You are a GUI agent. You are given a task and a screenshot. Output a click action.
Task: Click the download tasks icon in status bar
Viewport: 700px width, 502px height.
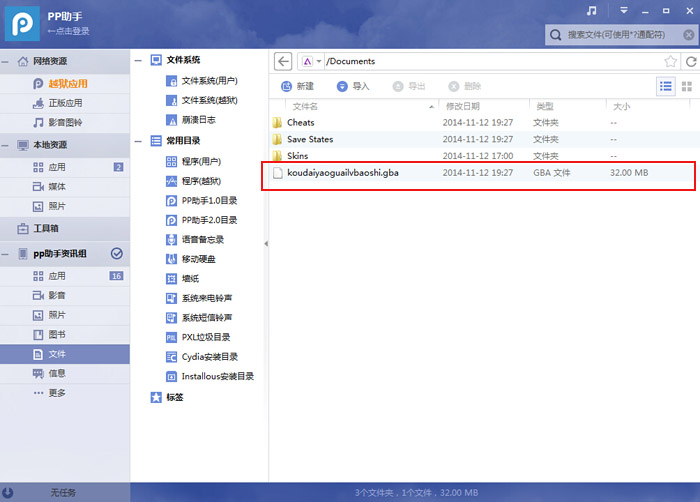coord(8,493)
